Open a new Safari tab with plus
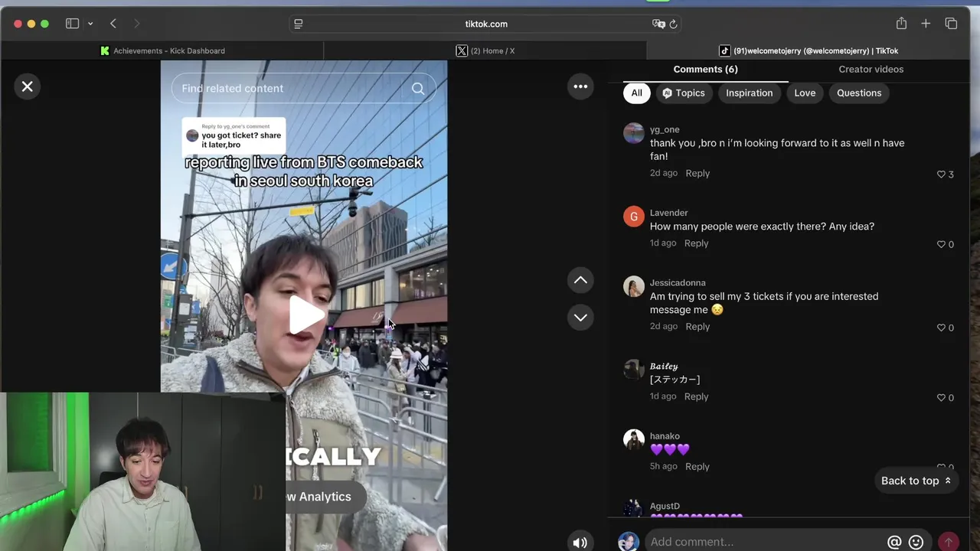Screen dimensions: 980x551 (x=926, y=24)
